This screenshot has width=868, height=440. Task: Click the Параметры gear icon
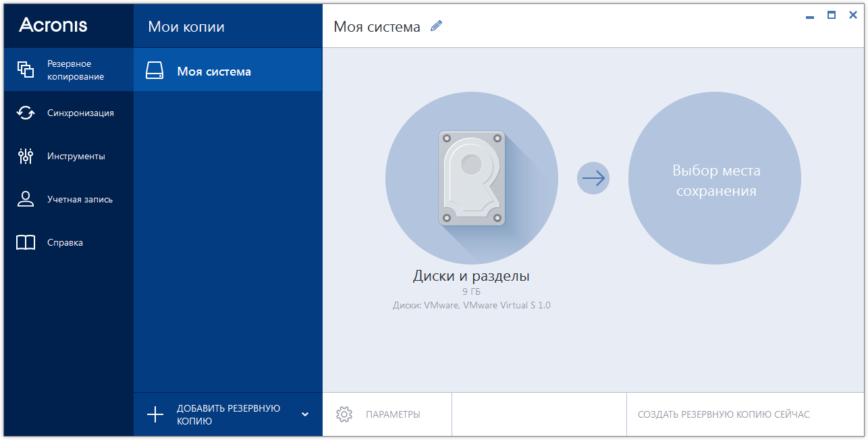tap(344, 414)
